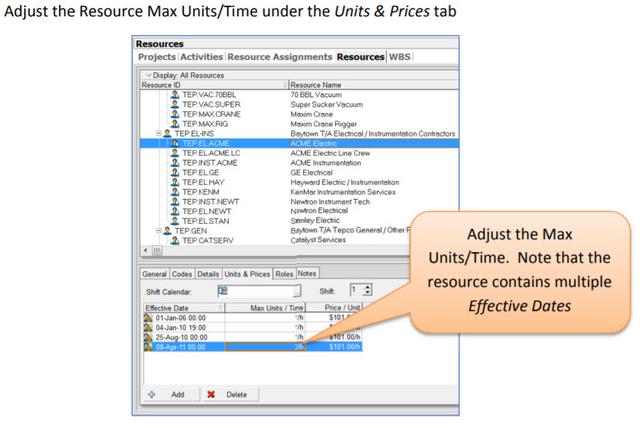Sort by Max Units / Time column
This screenshot has height=428, width=640.
[265, 308]
